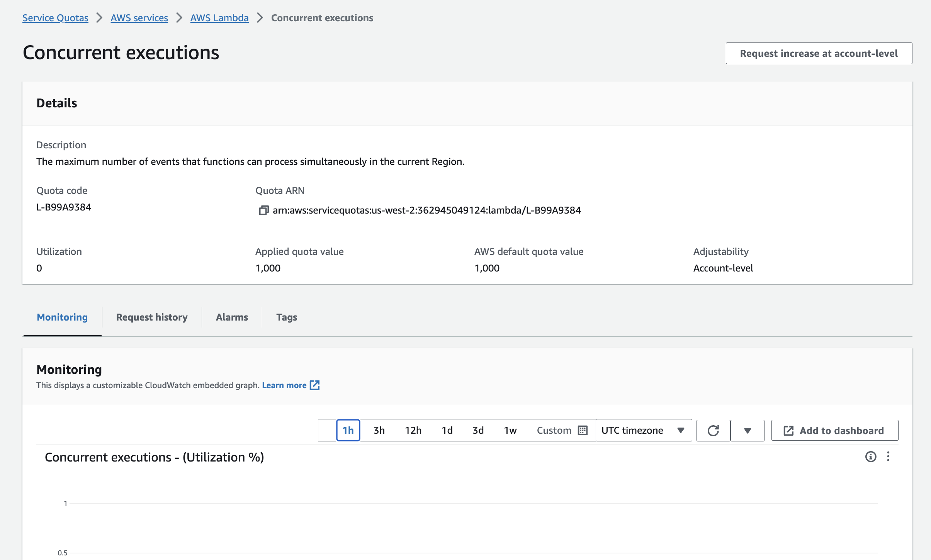The image size is (931, 560).
Task: Show chart info via the info icon
Action: click(x=870, y=457)
